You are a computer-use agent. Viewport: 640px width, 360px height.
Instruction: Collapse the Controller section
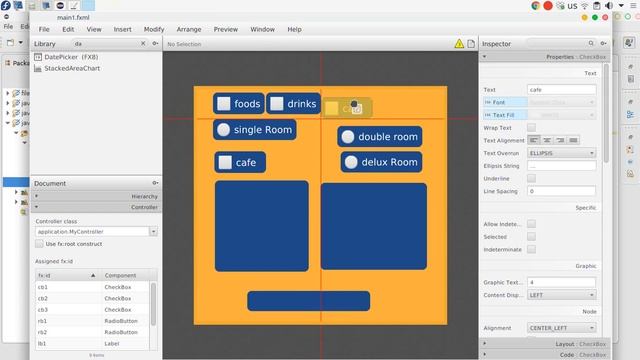coord(96,207)
